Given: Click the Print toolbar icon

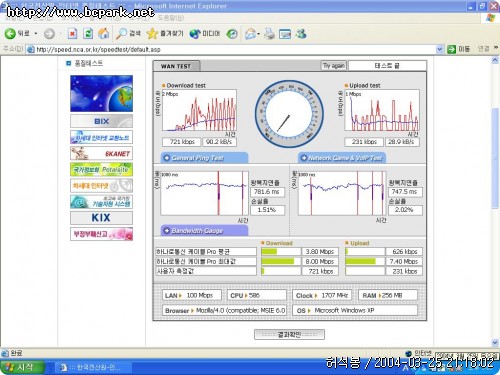Looking at the screenshot, I should (x=269, y=34).
